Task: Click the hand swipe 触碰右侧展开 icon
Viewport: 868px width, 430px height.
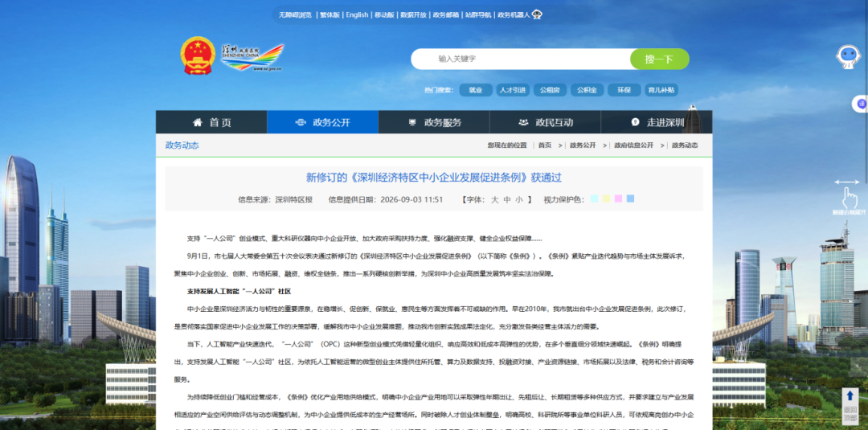Action: [849, 197]
